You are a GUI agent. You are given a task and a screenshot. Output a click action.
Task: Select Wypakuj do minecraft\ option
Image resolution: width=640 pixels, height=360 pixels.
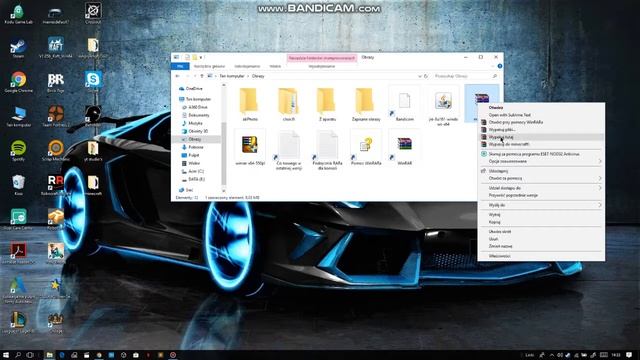click(x=541, y=144)
